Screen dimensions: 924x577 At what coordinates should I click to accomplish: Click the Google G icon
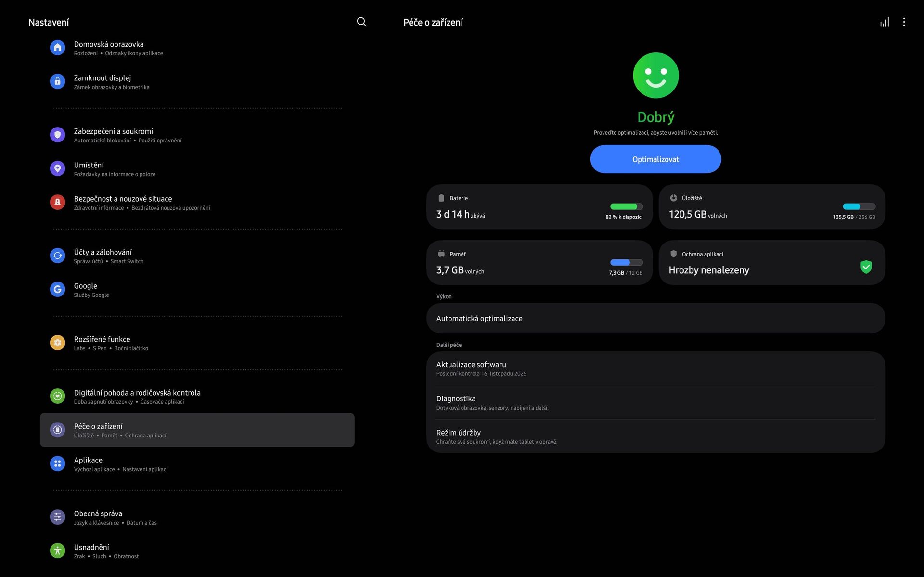pos(57,289)
